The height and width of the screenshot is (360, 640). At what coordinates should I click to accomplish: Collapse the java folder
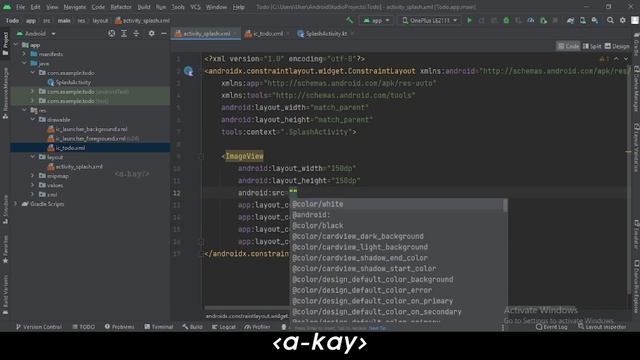[x=24, y=63]
